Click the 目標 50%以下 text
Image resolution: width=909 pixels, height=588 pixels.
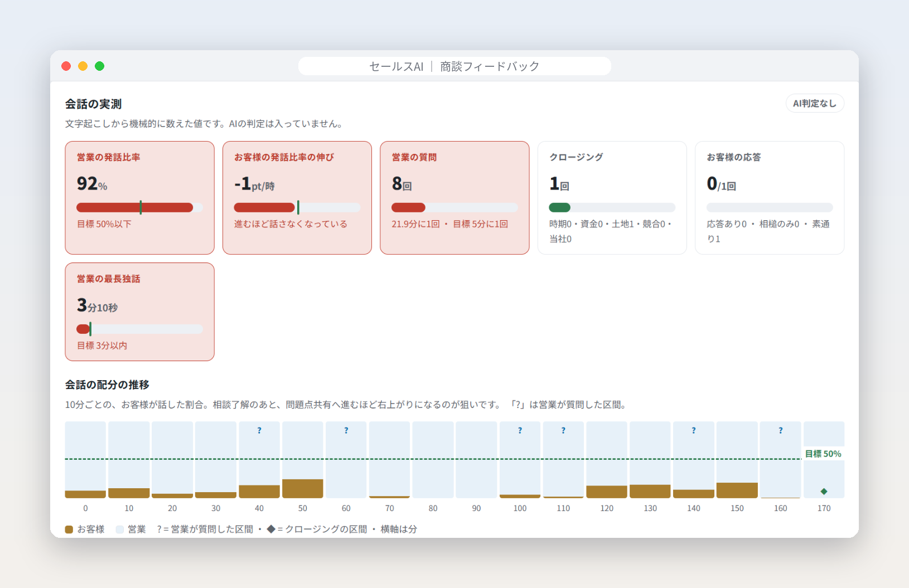tap(104, 224)
